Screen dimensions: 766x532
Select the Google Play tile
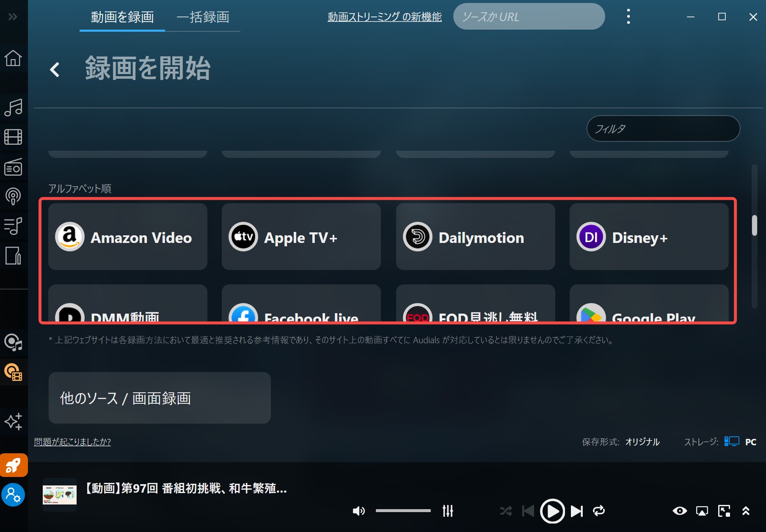(x=649, y=303)
